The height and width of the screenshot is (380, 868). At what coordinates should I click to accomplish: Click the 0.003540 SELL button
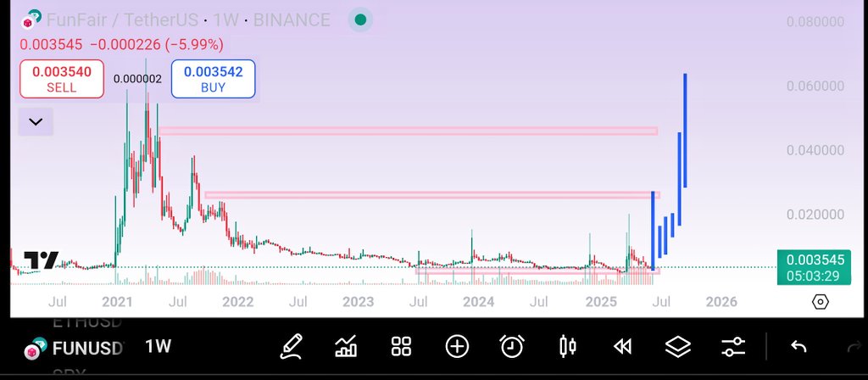point(61,79)
